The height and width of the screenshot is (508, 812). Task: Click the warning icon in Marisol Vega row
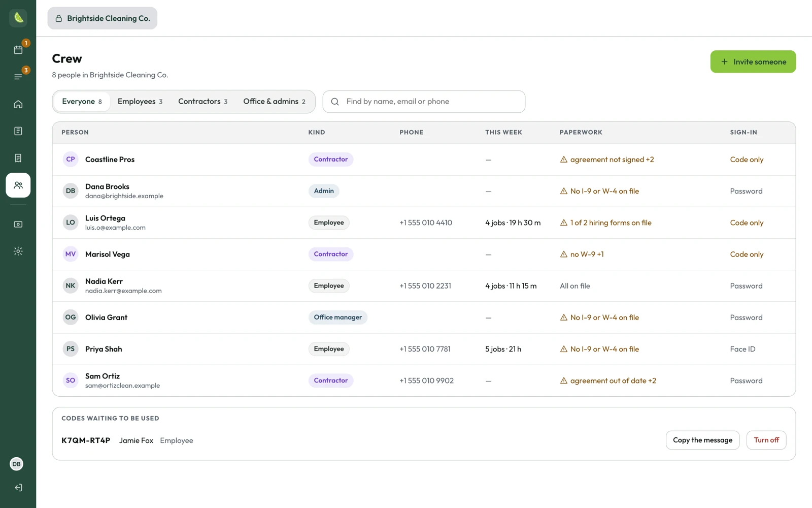click(x=563, y=254)
